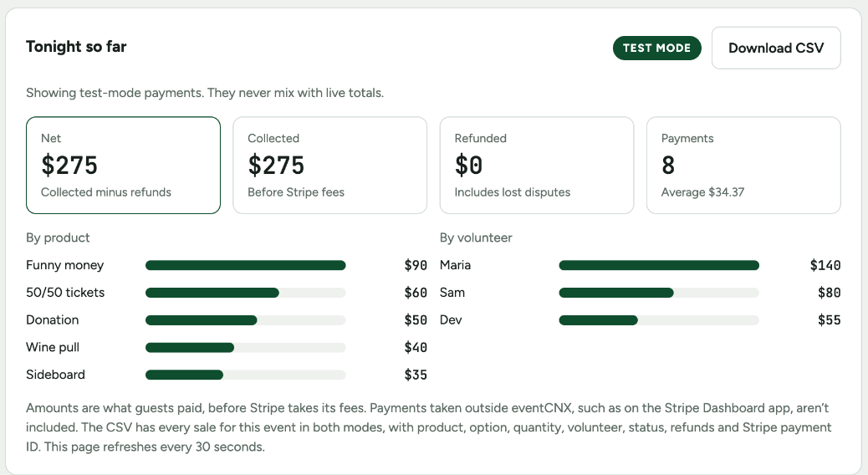The width and height of the screenshot is (868, 475).
Task: Click the Sideboard progress bar
Action: [x=246, y=375]
